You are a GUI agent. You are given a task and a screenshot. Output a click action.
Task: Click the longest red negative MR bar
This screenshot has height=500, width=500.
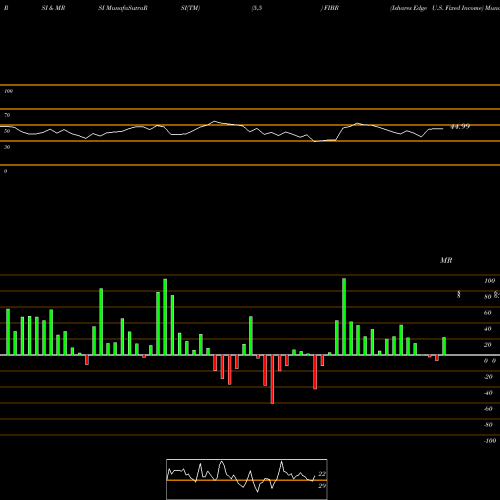(272, 379)
